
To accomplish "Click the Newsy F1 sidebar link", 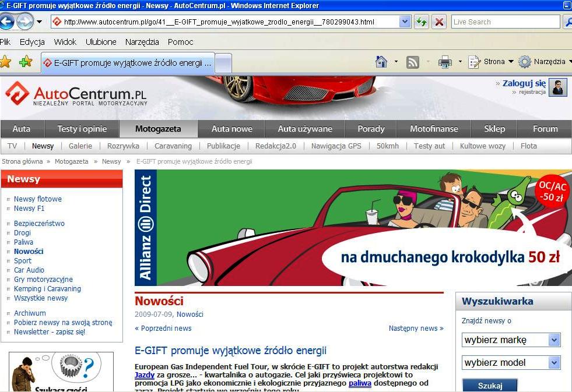I will pos(29,209).
